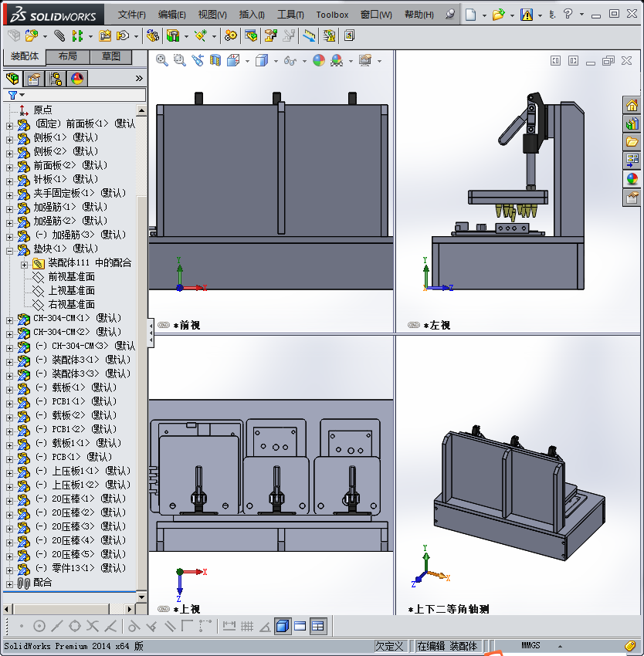
Task: Click the Section View icon
Action: (215, 60)
